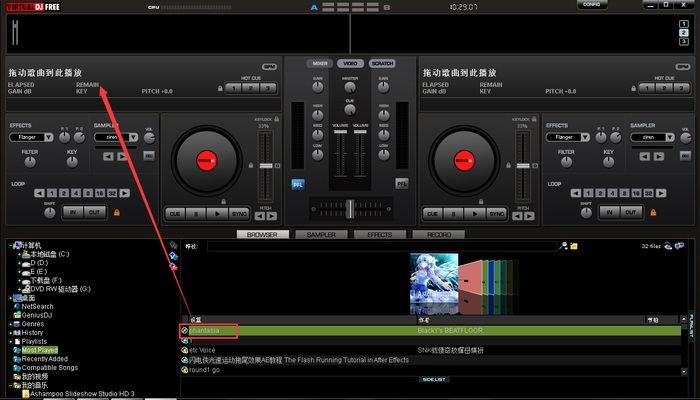The height and width of the screenshot is (400, 700).
Task: Toggle the left deck loop lock icon
Action: coord(117,212)
